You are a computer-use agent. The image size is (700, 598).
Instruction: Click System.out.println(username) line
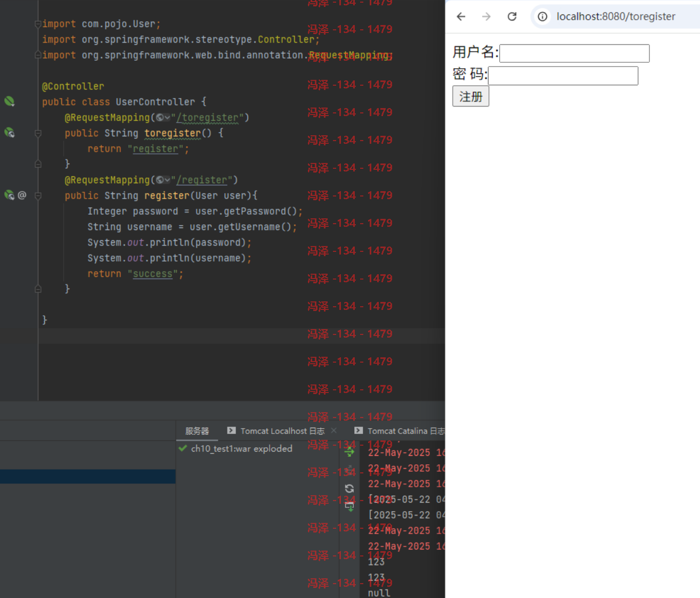[x=169, y=258]
